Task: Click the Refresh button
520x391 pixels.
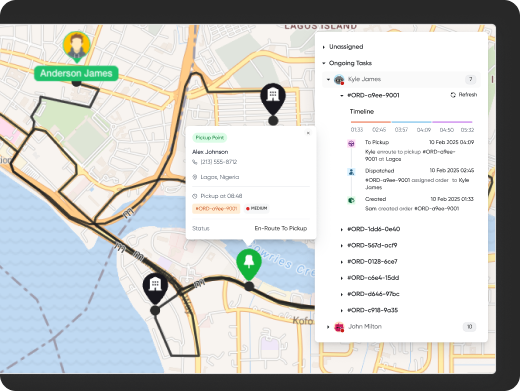Action: [x=464, y=95]
